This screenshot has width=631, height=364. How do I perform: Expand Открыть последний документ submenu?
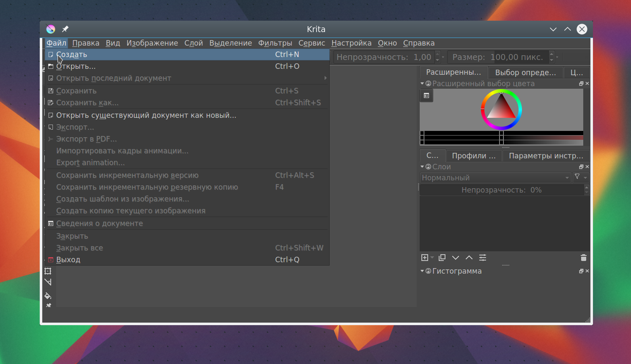[186, 78]
